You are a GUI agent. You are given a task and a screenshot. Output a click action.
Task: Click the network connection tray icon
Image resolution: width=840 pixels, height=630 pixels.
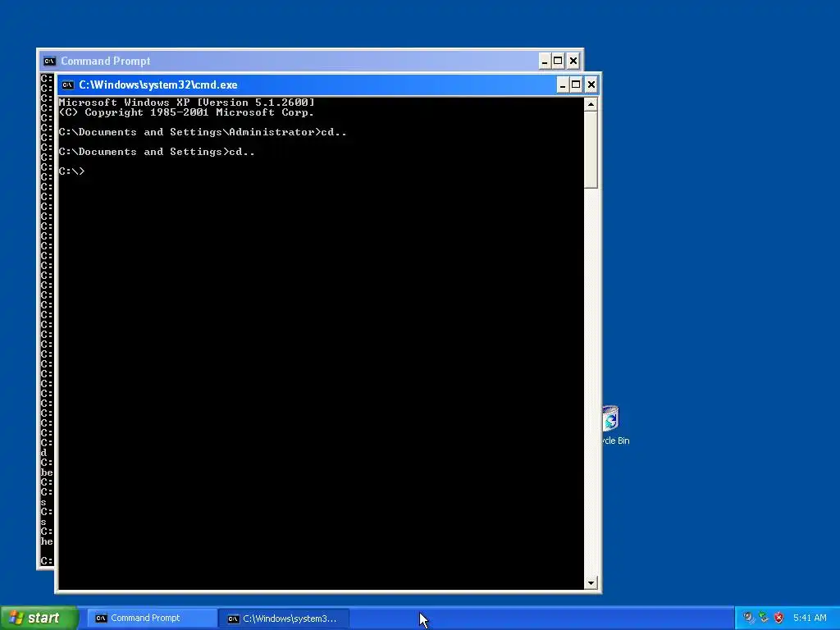(764, 618)
